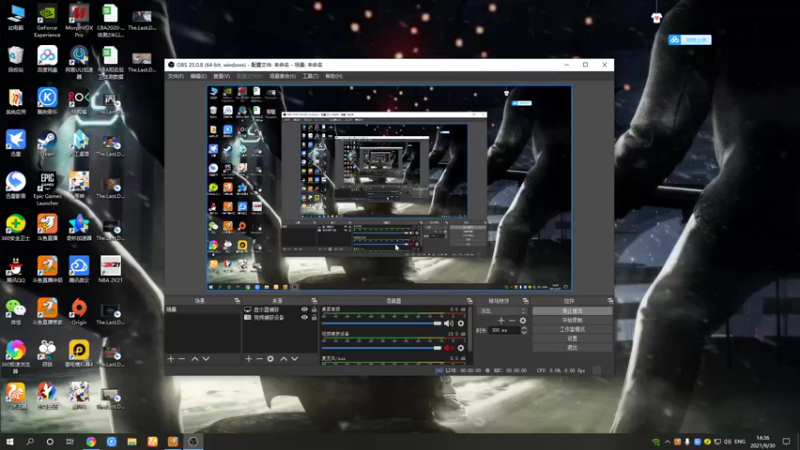Open the 桌面音频 mixer settings gear

(x=460, y=323)
